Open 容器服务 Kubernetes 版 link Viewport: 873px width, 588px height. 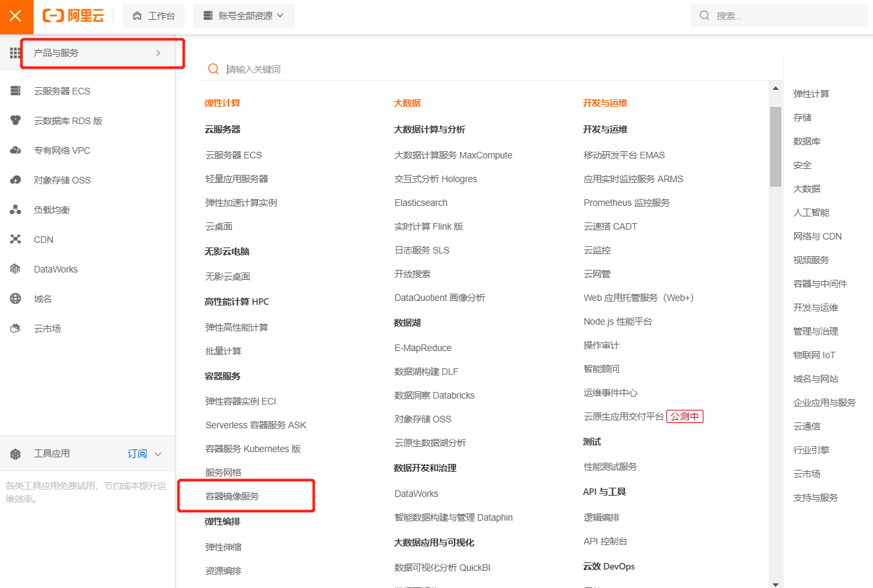[x=253, y=449]
